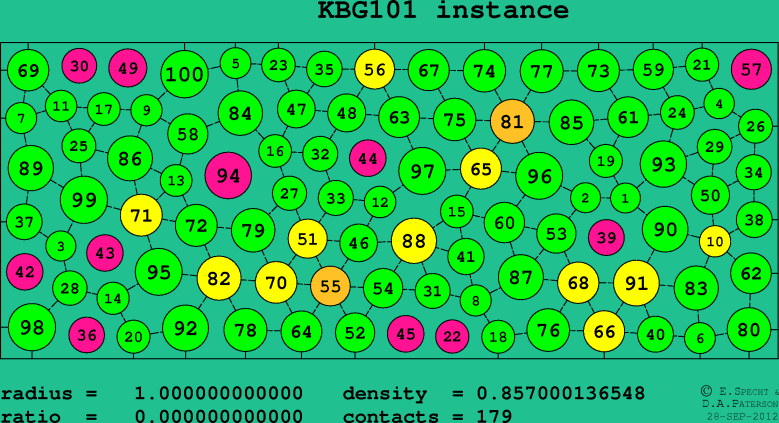Image resolution: width=779 pixels, height=423 pixels.
Task: Click the green circle numbered 95
Action: click(159, 272)
